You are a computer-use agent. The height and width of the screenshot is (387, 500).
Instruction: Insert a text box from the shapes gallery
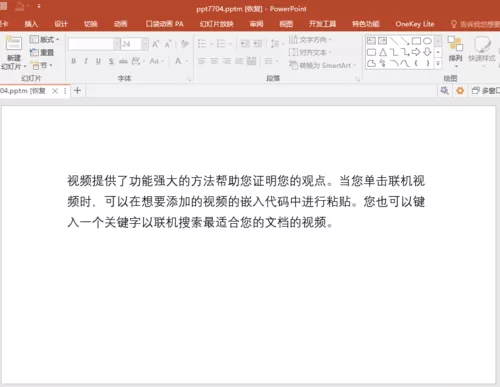coord(371,41)
